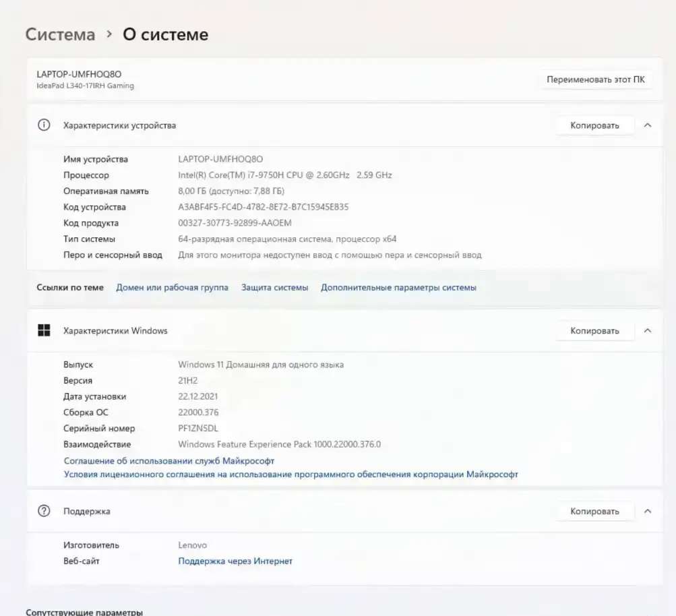Click Переименовать этот ПК button
This screenshot has width=676, height=616.
pyautogui.click(x=596, y=80)
